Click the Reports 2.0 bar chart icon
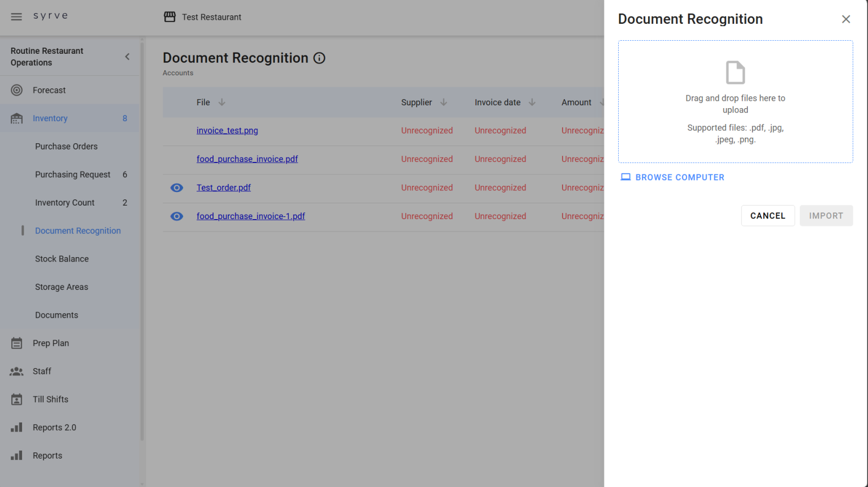 [x=17, y=428]
